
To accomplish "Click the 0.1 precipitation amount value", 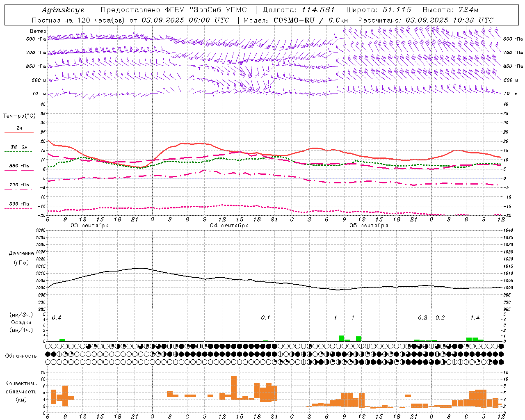I will [x=265, y=318].
